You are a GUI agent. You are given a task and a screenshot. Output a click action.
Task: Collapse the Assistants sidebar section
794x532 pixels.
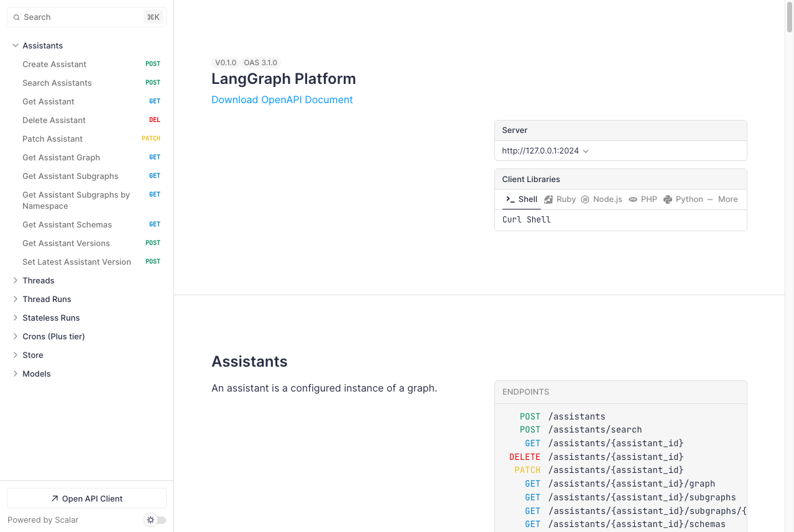click(x=16, y=45)
